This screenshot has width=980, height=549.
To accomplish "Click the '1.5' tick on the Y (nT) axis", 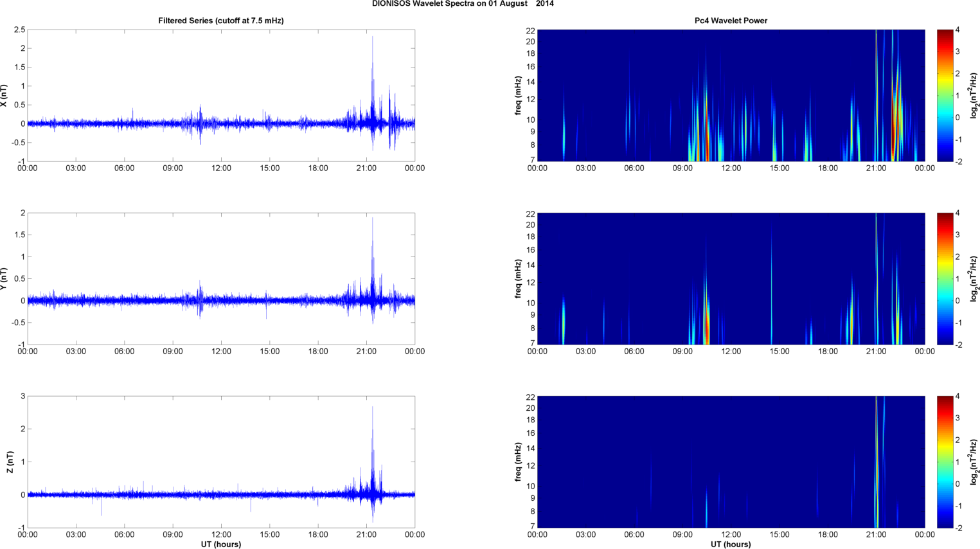I will [x=19, y=235].
